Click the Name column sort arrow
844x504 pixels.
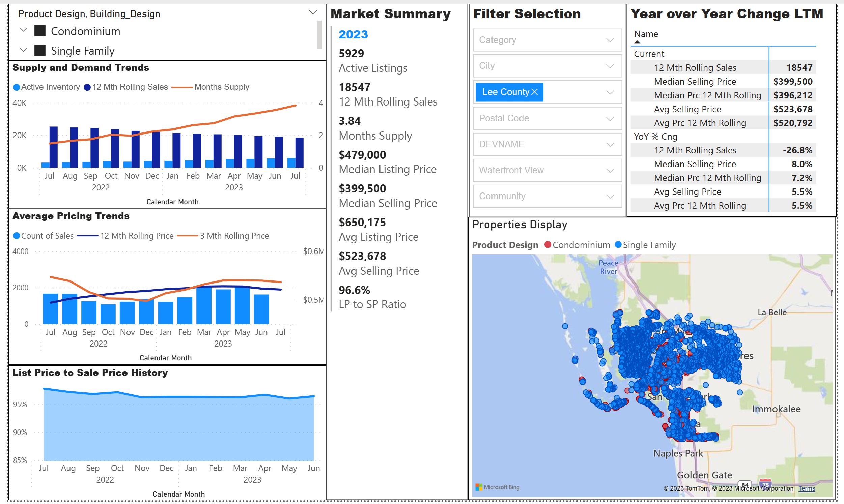click(637, 42)
